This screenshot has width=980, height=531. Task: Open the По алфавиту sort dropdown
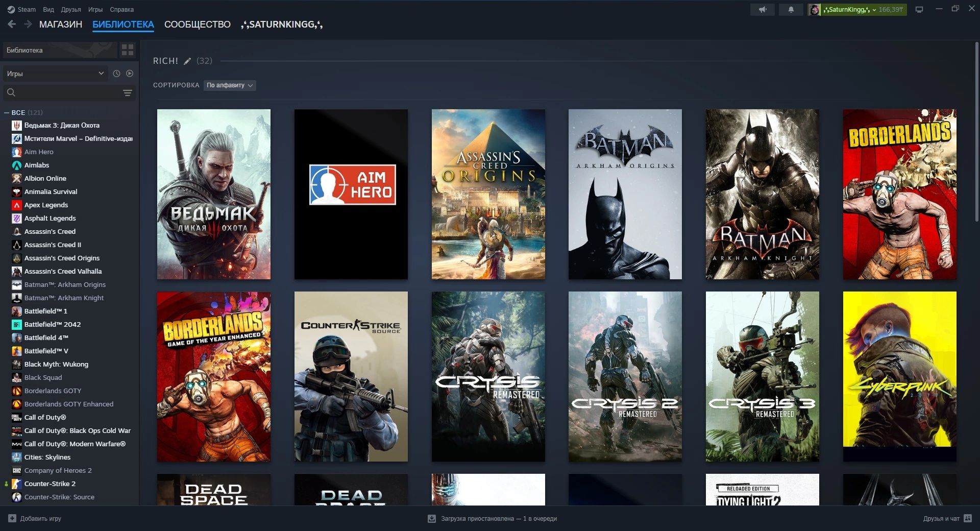point(230,85)
